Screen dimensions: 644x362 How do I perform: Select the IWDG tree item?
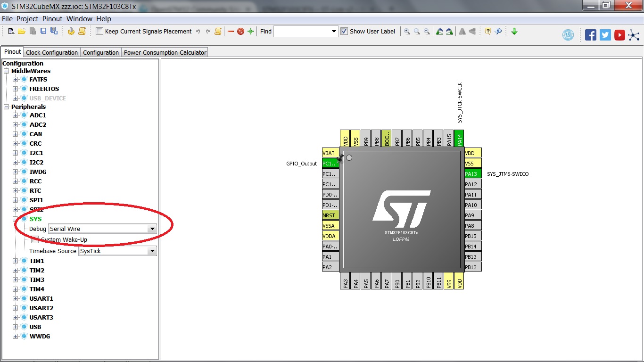click(x=38, y=172)
